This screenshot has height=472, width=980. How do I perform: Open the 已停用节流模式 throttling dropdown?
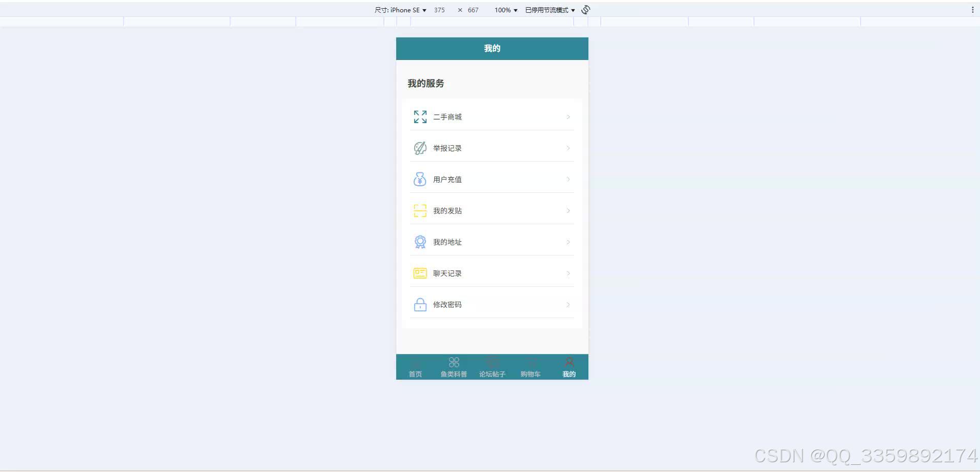pos(549,10)
